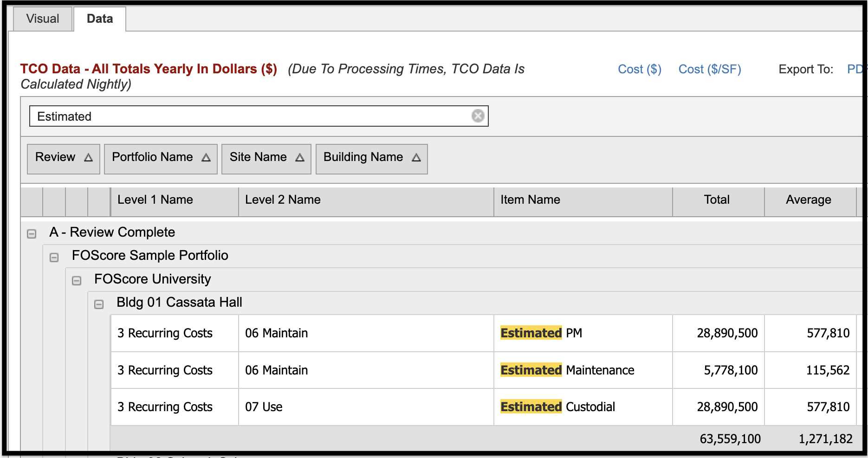Sort by Level 1 Name column header
This screenshot has width=868, height=458.
coord(175,202)
